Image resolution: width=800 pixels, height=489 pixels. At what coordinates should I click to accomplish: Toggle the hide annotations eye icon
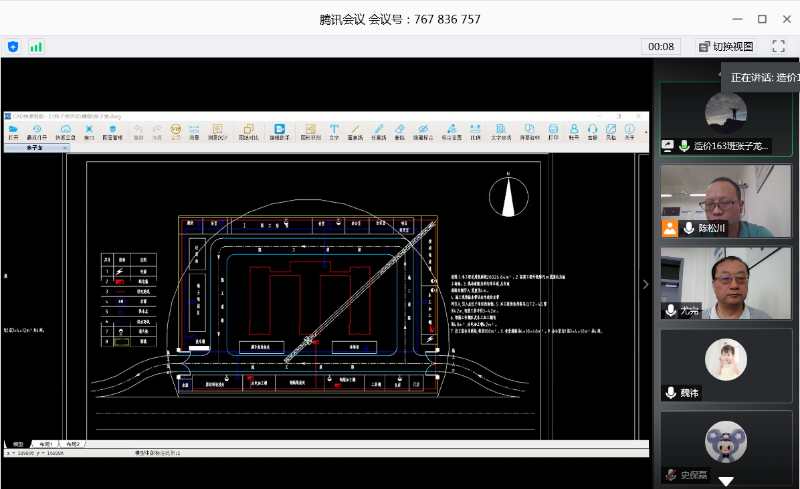[423, 131]
